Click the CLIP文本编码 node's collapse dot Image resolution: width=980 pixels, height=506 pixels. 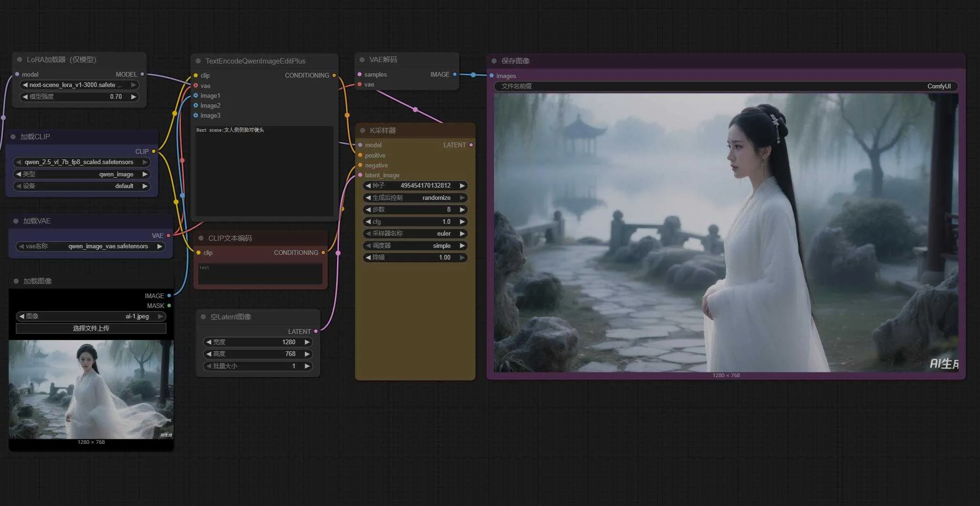point(201,238)
